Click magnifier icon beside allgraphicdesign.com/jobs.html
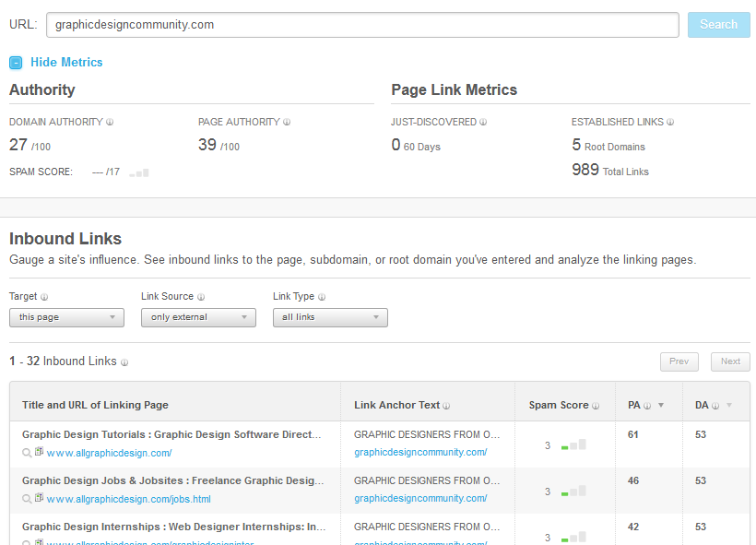The width and height of the screenshot is (756, 545). (27, 499)
